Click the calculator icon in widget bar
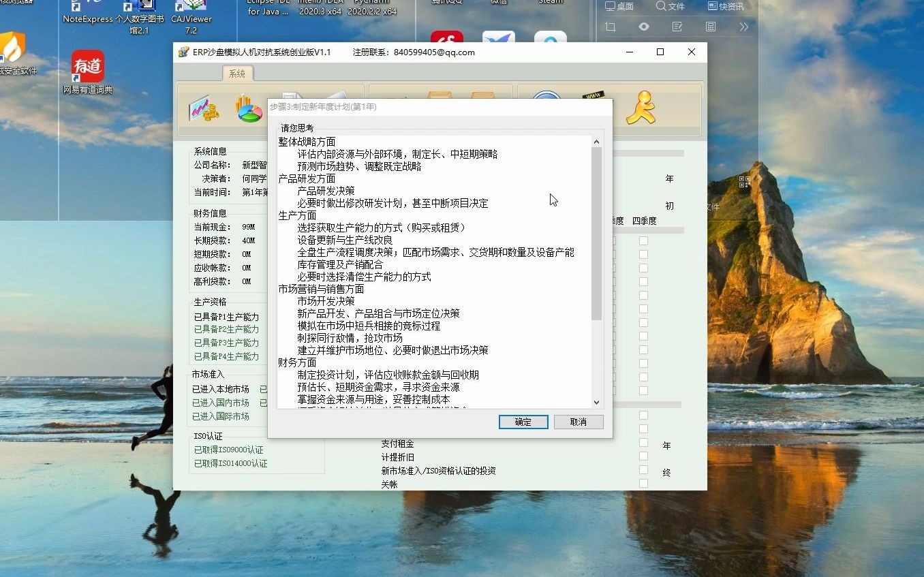The height and width of the screenshot is (577, 924). (711, 27)
